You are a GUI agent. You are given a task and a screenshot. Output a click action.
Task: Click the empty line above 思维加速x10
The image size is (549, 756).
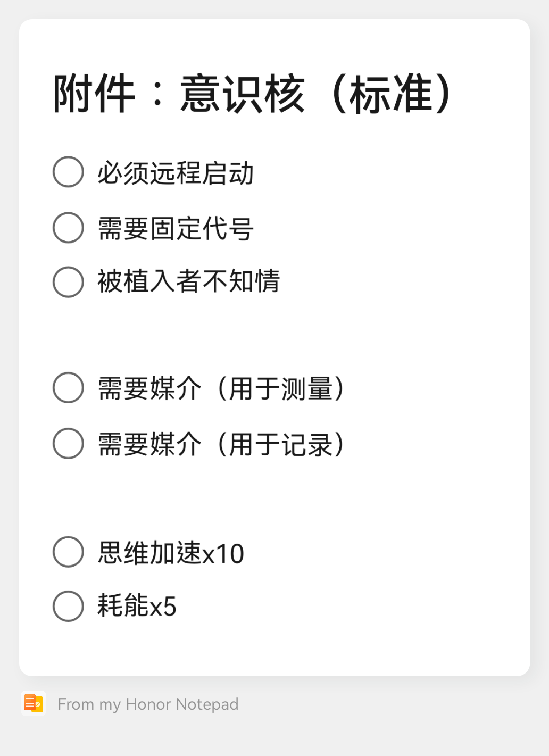click(213, 498)
